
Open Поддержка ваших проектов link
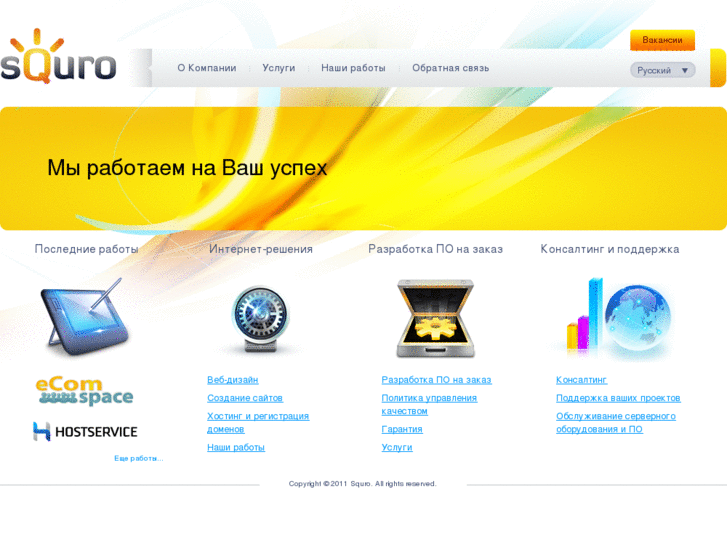tap(618, 398)
